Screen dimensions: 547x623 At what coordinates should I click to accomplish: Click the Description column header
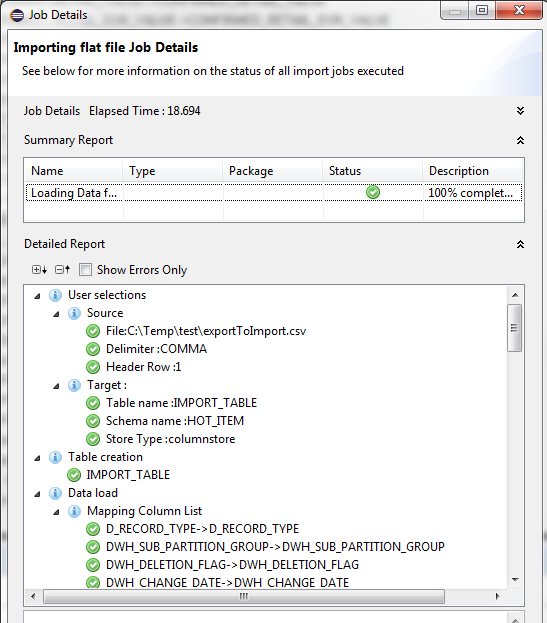tap(473, 171)
